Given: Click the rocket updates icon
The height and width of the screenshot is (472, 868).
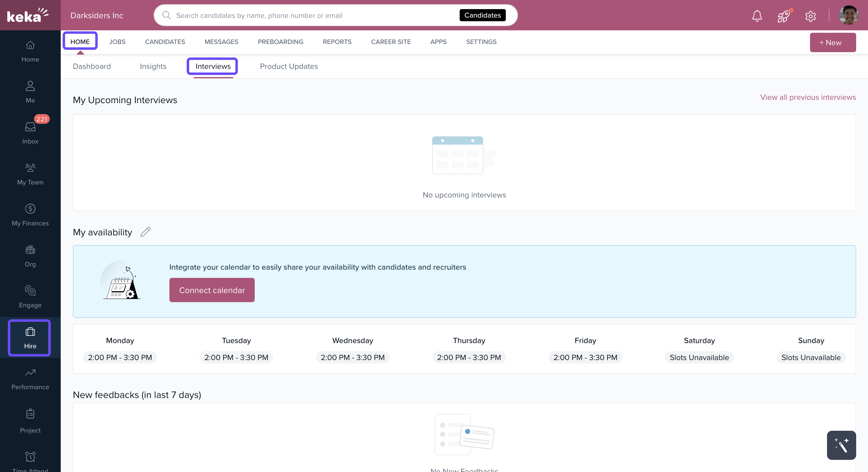Looking at the screenshot, I should pos(783,15).
